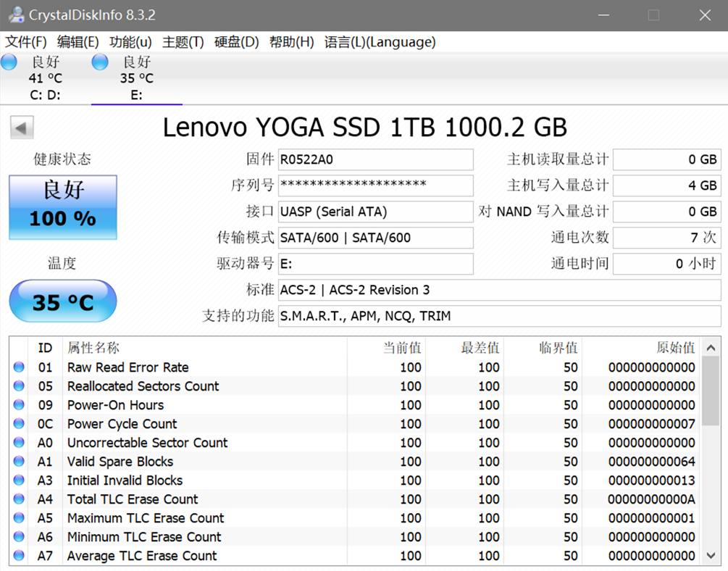Screen dimensions: 728x571
Task: Click status dot for Maximum TLC Erase Count
Action: tap(19, 517)
